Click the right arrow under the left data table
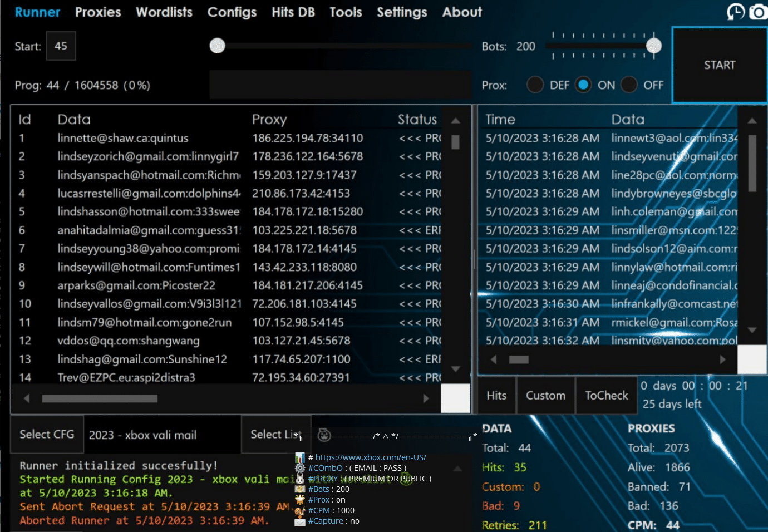 click(x=426, y=398)
